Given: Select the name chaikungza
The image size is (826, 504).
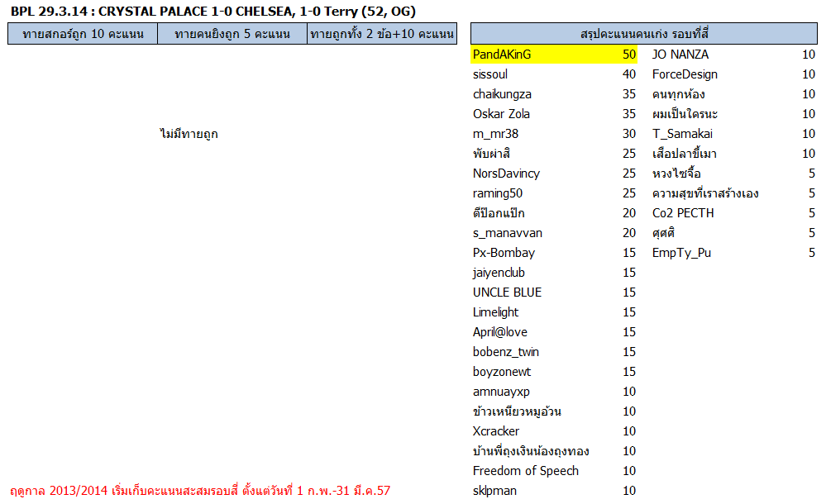Looking at the screenshot, I should (502, 94).
